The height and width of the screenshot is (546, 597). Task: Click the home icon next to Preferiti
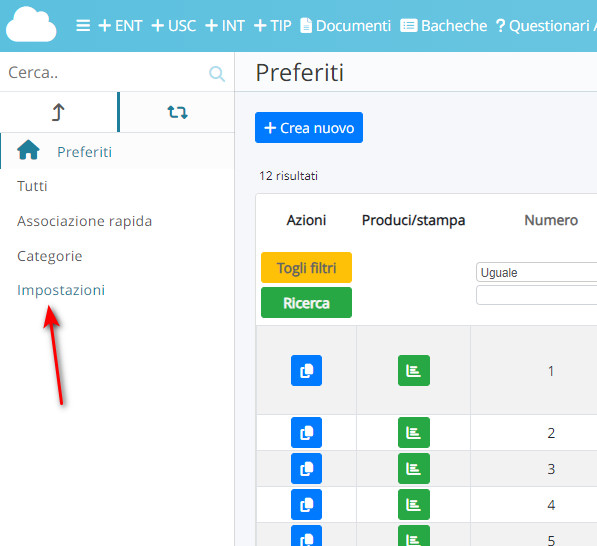point(28,150)
